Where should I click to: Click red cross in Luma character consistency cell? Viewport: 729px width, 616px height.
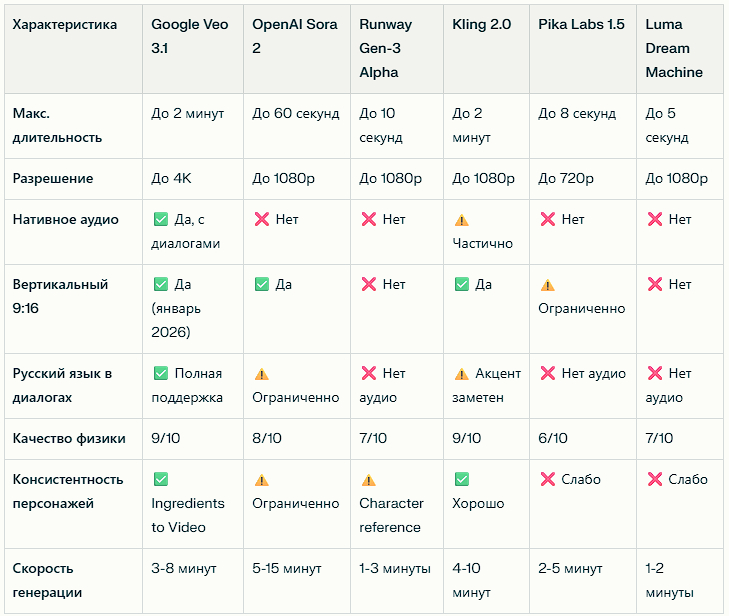click(x=655, y=479)
